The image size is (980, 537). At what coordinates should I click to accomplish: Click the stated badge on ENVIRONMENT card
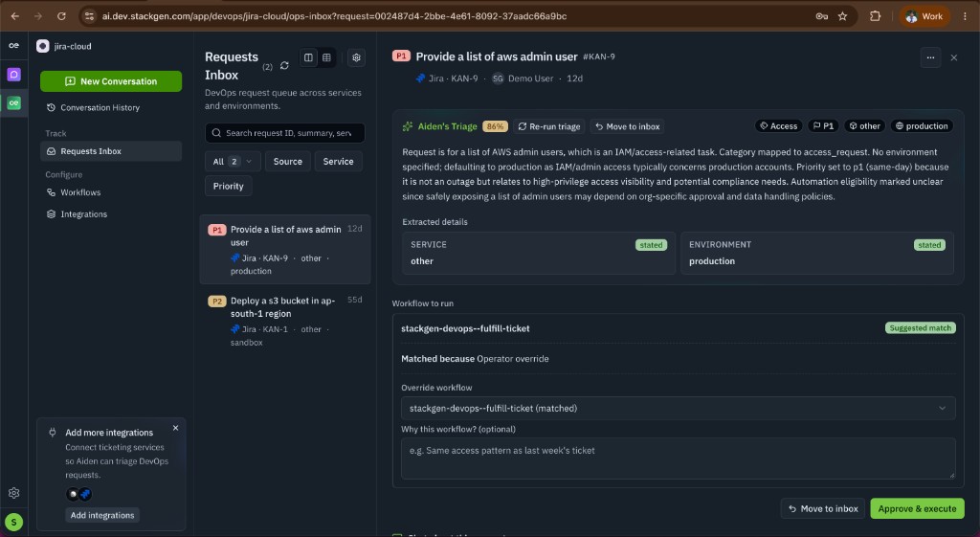point(928,245)
